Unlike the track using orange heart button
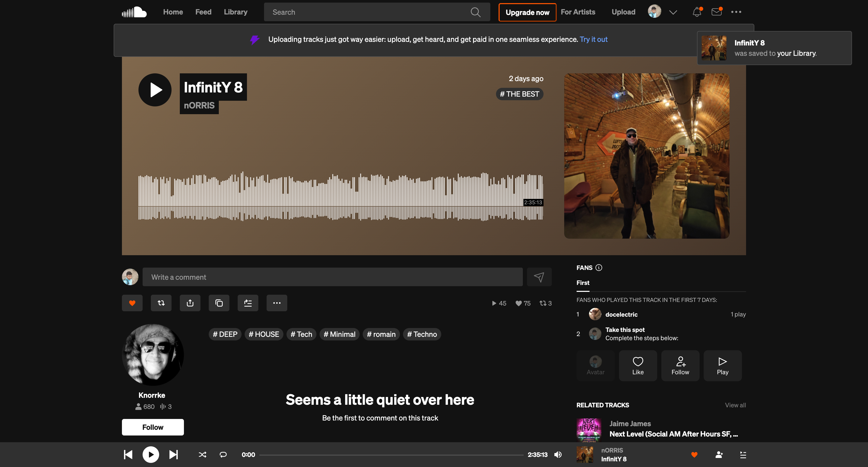The width and height of the screenshot is (868, 467). 132,303
